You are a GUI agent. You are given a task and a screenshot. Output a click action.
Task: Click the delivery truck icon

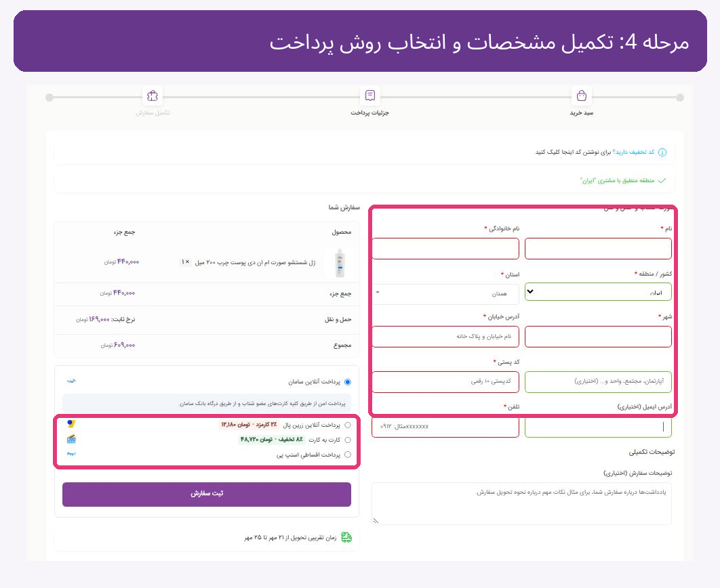[346, 537]
